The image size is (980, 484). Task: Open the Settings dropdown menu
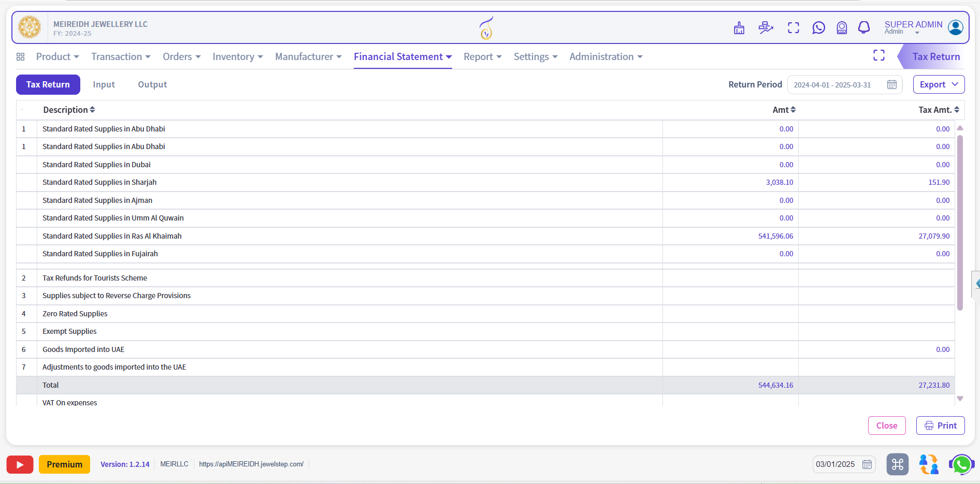536,57
